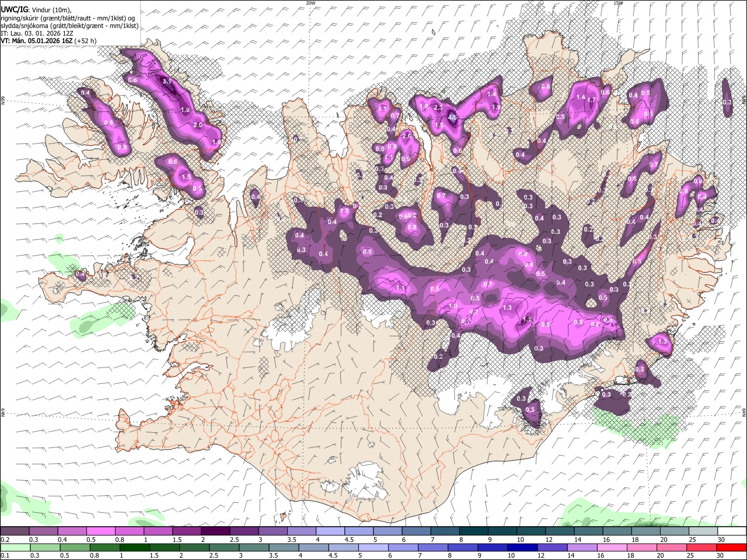This screenshot has width=747, height=560.
Task: Click the red lower legend swatch after 30
Action: point(731,547)
